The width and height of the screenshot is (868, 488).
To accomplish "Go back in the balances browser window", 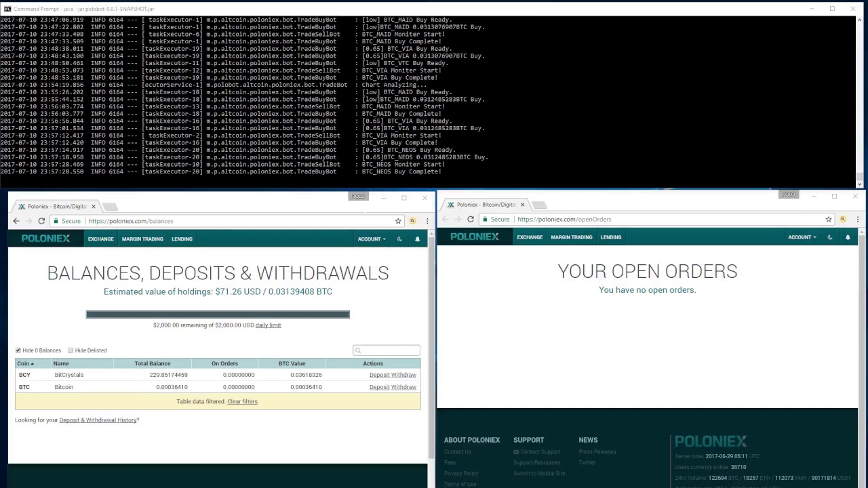I will tap(16, 221).
